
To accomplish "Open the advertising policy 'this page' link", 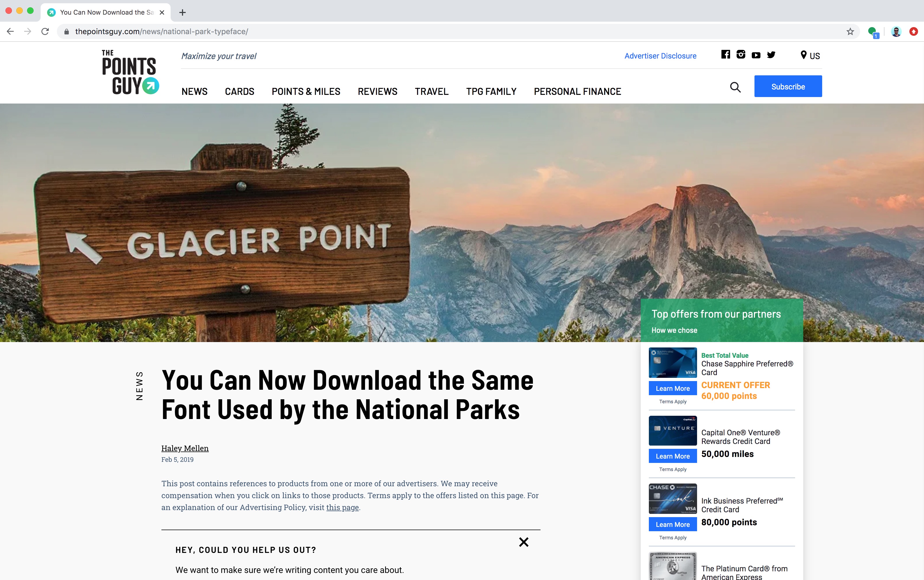I will [x=342, y=507].
